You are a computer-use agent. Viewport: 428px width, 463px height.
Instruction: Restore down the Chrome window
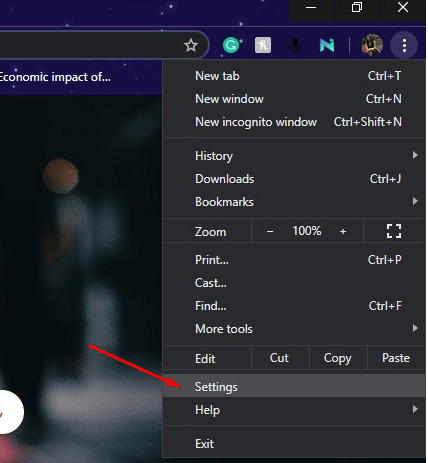pos(357,8)
